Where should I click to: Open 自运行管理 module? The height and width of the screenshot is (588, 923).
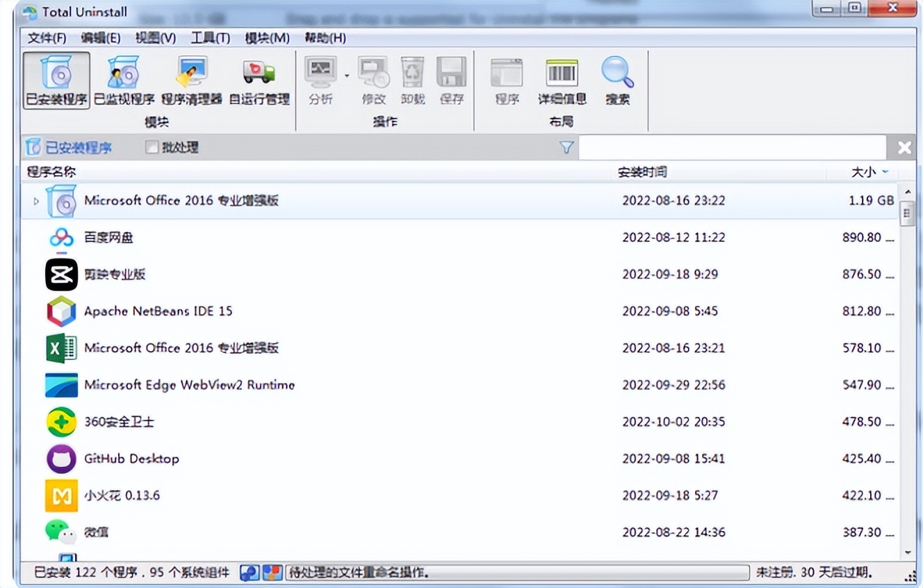[x=257, y=80]
